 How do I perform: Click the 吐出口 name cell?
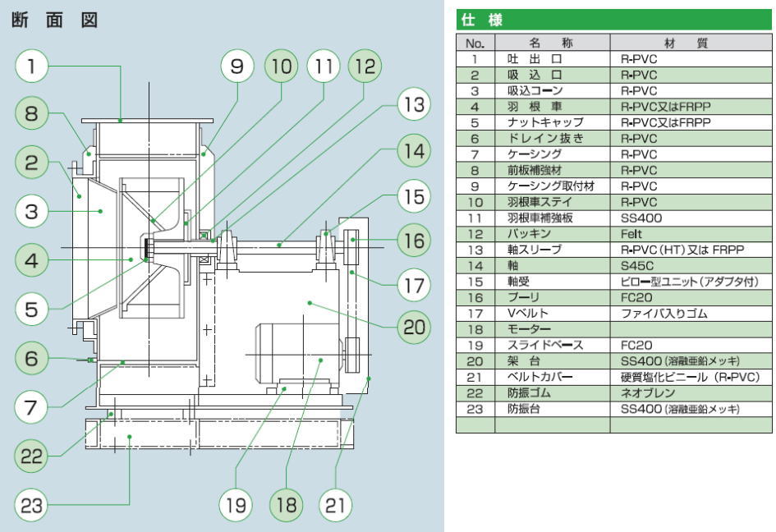(x=553, y=59)
